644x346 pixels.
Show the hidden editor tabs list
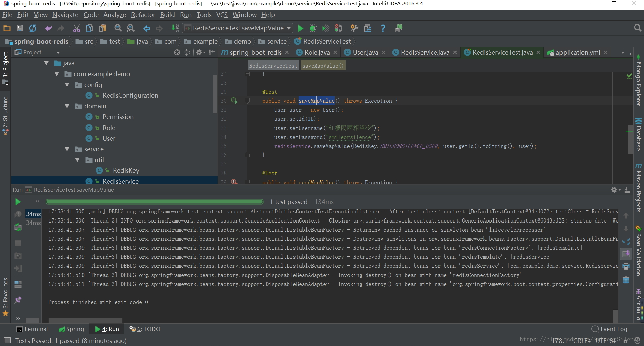click(626, 53)
